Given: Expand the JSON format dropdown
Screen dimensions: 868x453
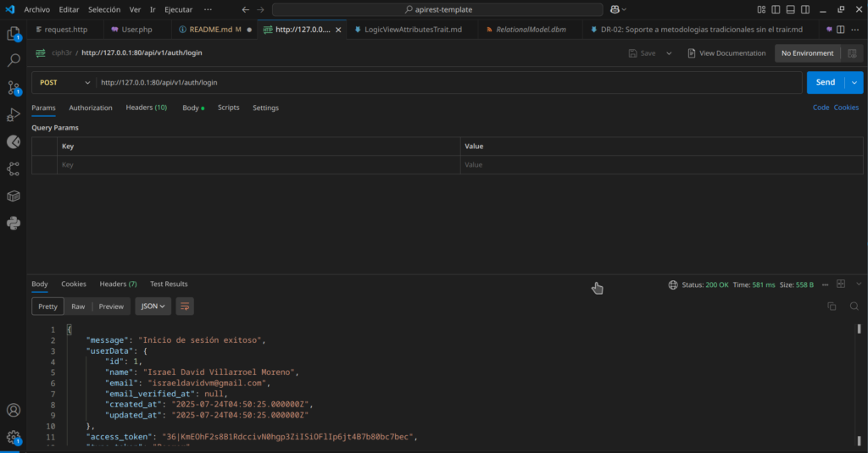Looking at the screenshot, I should [x=153, y=307].
